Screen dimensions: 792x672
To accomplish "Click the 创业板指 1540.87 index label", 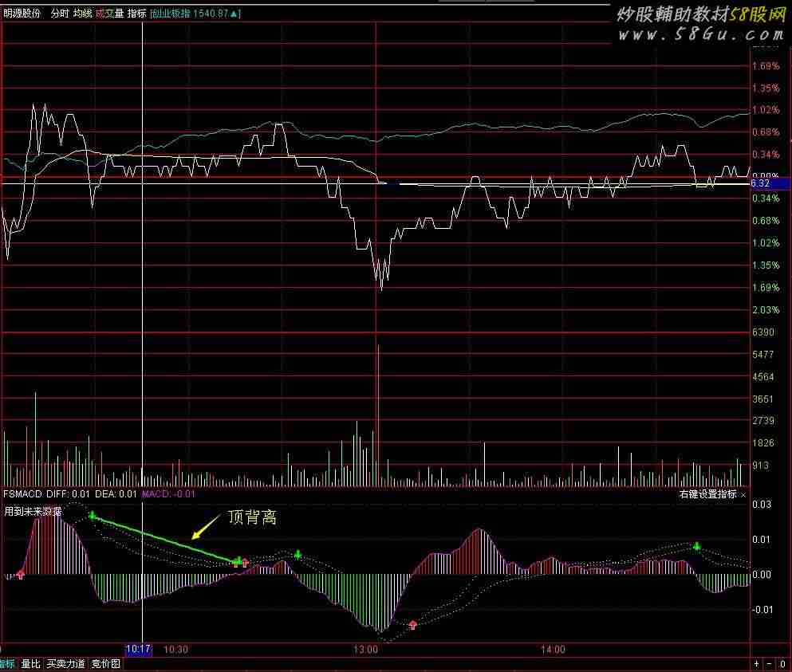I will coord(195,14).
